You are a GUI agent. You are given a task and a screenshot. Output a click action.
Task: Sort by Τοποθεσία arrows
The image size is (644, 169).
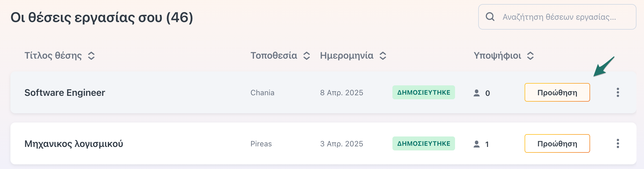[x=307, y=56]
